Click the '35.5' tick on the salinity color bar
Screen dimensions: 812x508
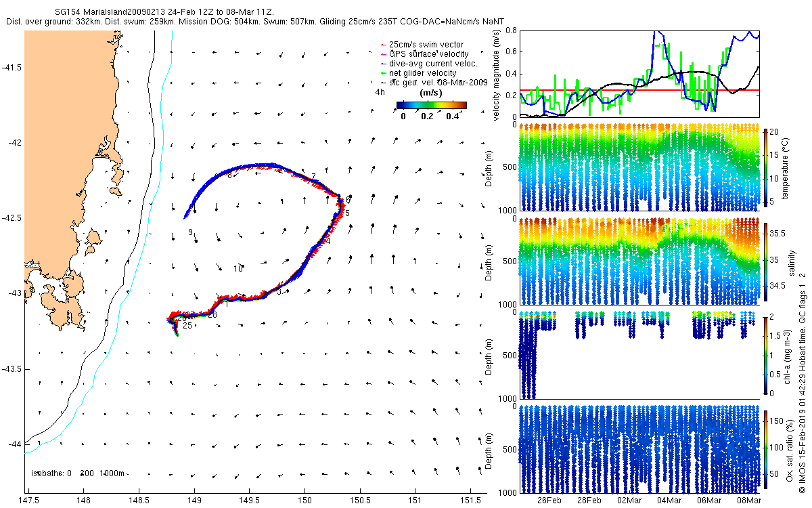click(778, 233)
